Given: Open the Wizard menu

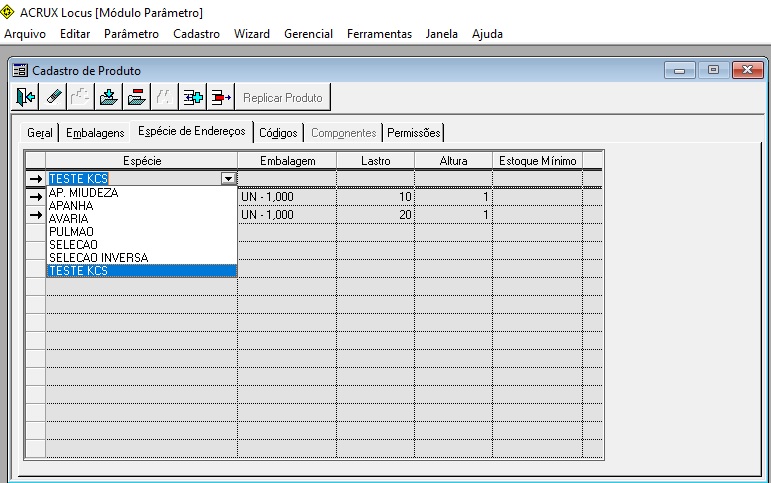Looking at the screenshot, I should tap(252, 34).
